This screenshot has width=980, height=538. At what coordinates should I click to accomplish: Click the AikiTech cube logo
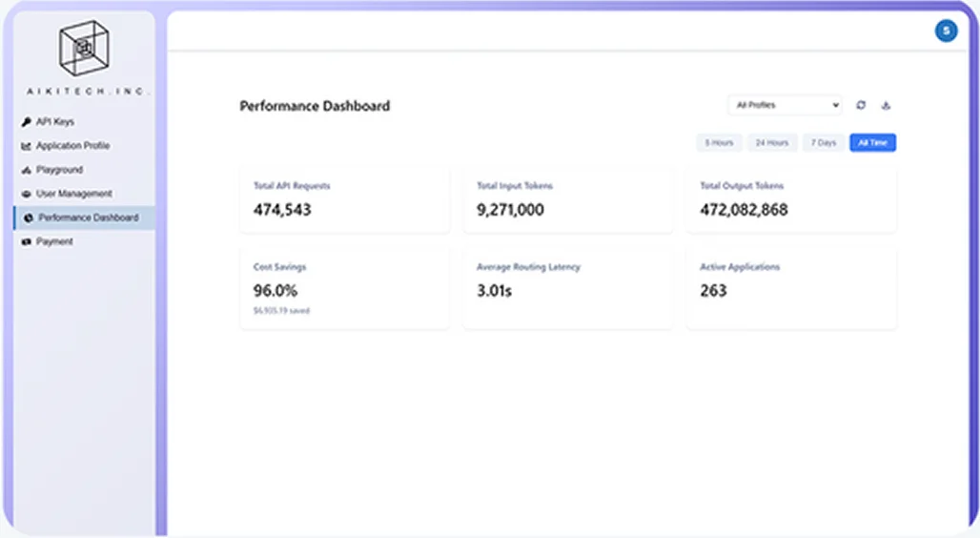point(85,48)
